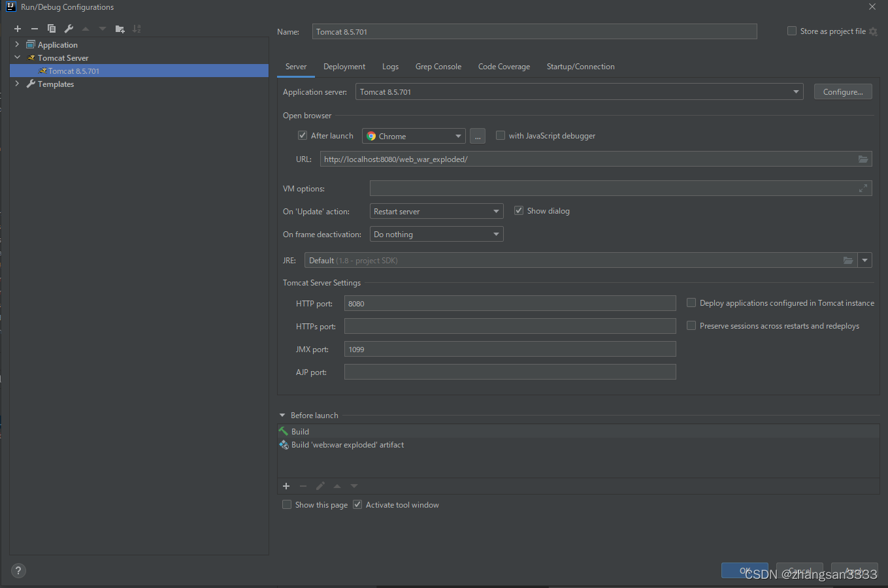Collapse the Before launch section
The image size is (888, 588).
click(282, 416)
